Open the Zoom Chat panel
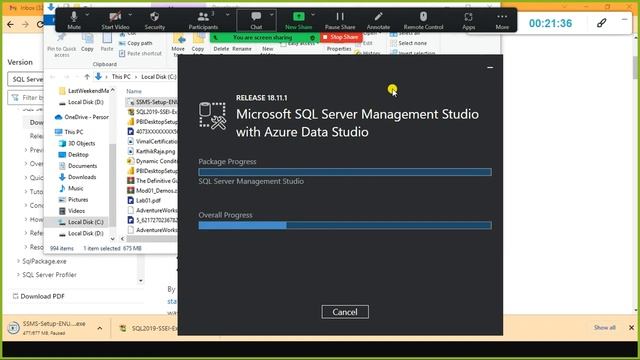Image resolution: width=640 pixels, height=360 pixels. [x=256, y=20]
